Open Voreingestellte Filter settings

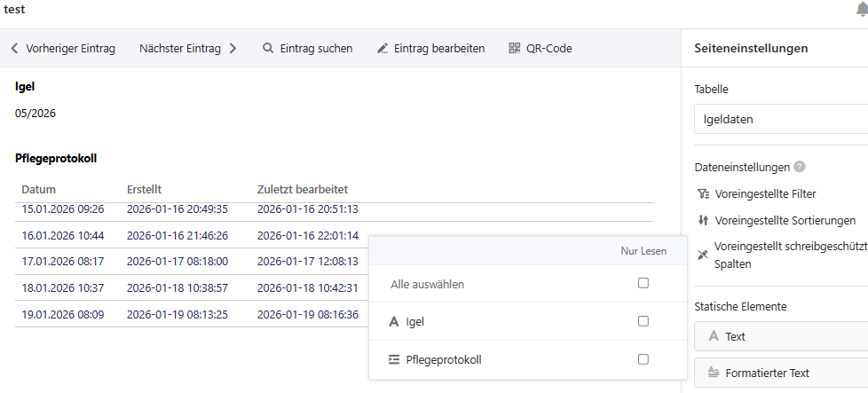(764, 193)
